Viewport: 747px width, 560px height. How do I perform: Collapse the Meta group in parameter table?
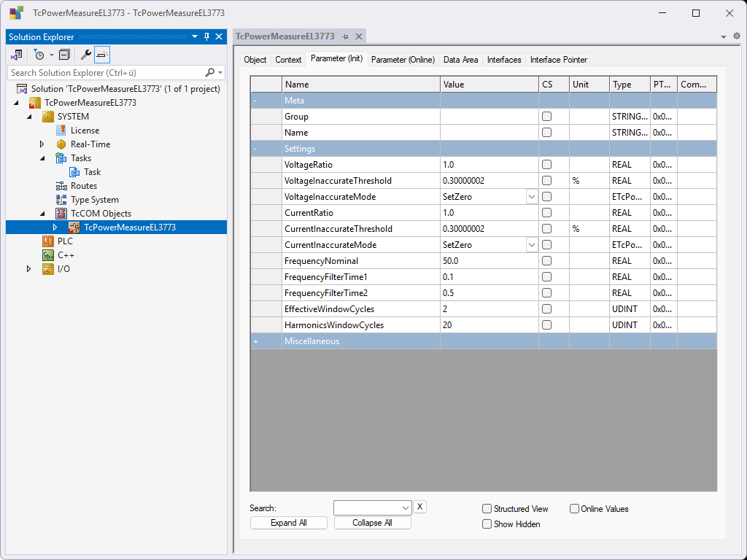255,101
